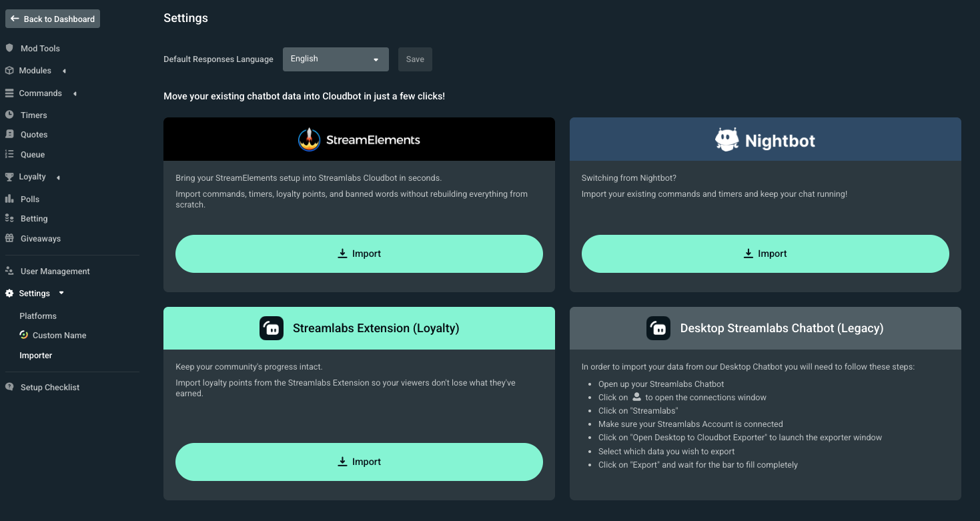Click the Giveaways gift icon
The height and width of the screenshot is (521, 980).
9,238
